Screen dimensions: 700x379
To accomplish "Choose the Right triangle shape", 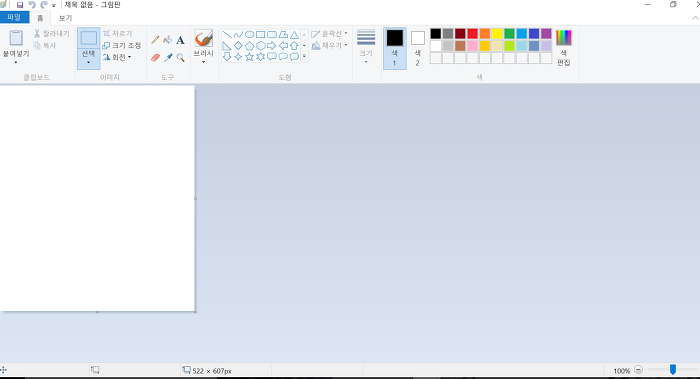I will pyautogui.click(x=227, y=46).
